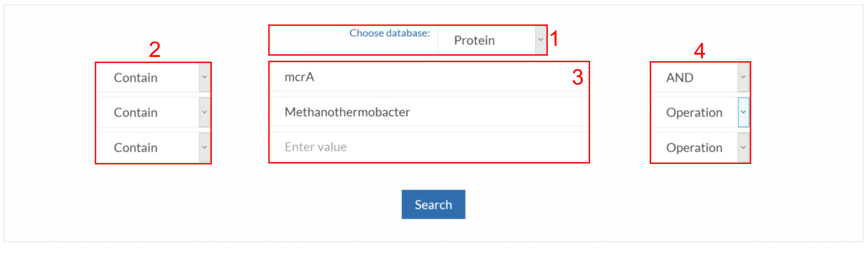The width and height of the screenshot is (868, 271).
Task: Open the AND operation selector
Action: [x=693, y=78]
